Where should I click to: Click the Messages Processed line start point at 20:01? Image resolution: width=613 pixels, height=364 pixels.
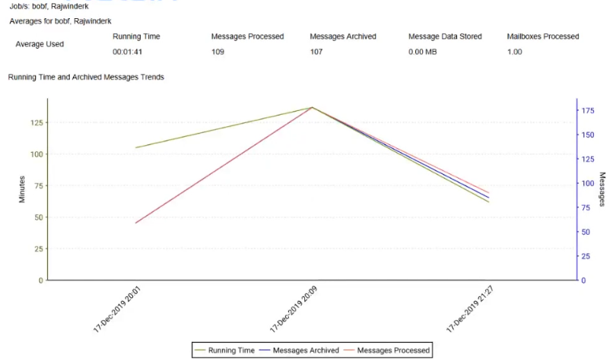pyautogui.click(x=136, y=223)
